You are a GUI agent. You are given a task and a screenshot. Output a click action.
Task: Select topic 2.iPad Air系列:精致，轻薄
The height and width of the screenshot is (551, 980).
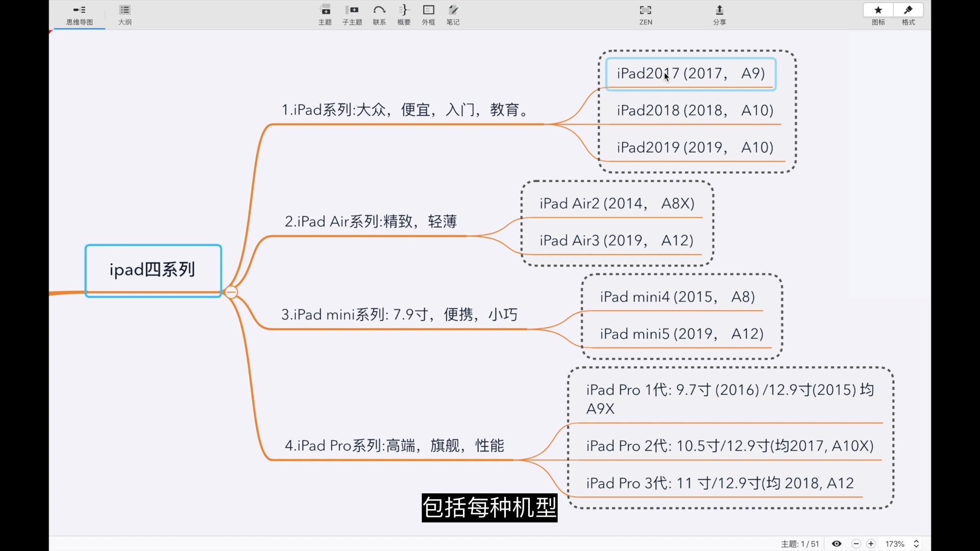[371, 221]
